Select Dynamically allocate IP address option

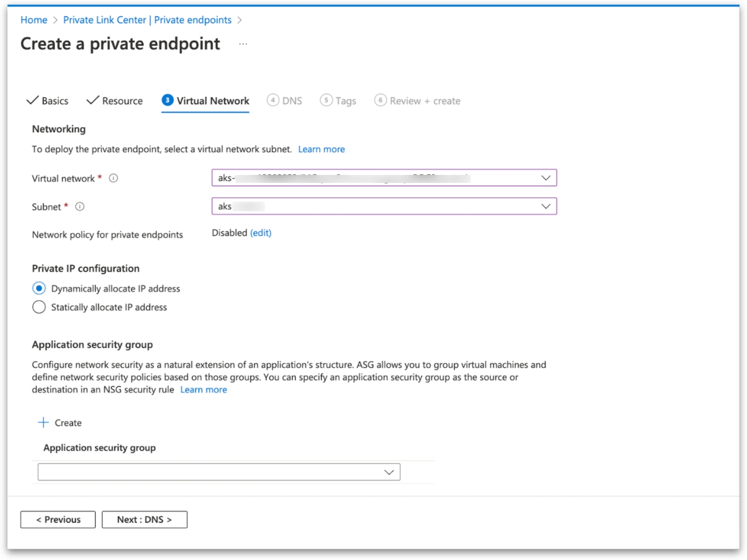39,288
